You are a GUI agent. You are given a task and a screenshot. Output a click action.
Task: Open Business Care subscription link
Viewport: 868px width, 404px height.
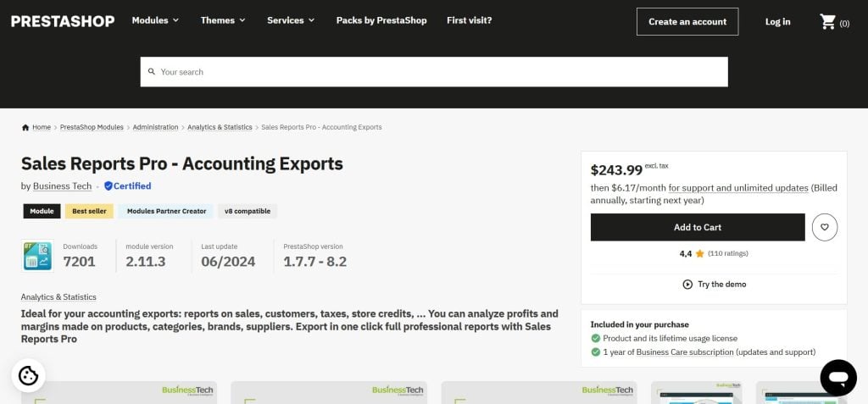685,352
